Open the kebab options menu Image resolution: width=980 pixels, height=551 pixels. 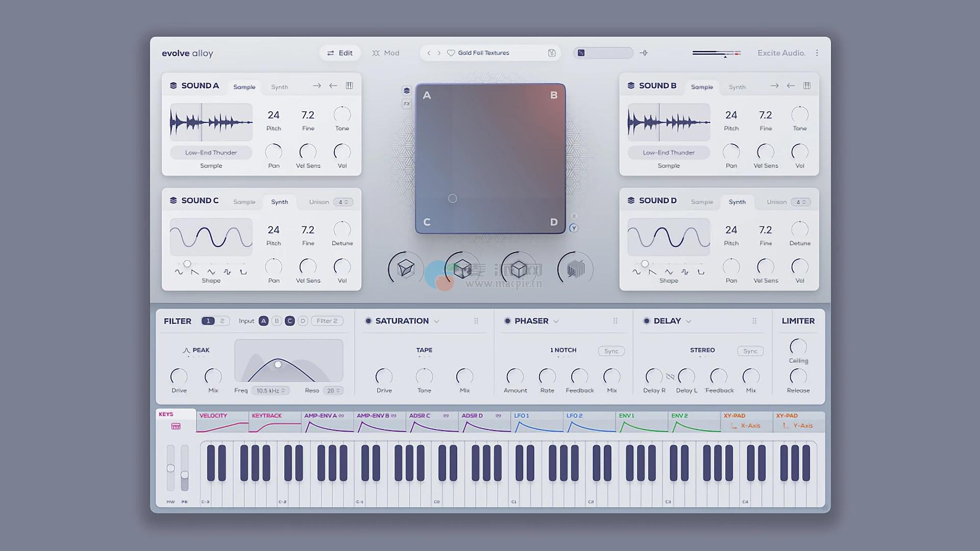click(817, 53)
